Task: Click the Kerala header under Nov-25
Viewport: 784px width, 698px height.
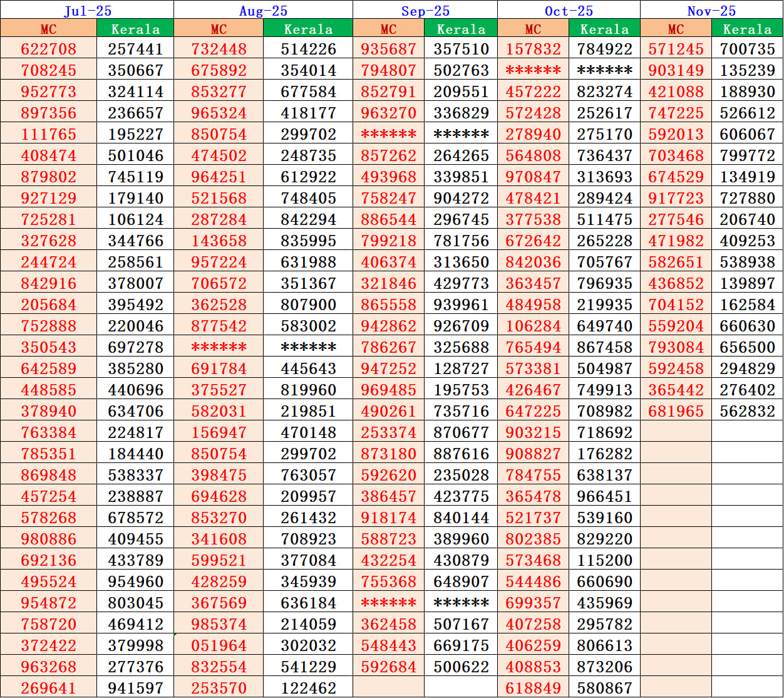Action: click(746, 29)
